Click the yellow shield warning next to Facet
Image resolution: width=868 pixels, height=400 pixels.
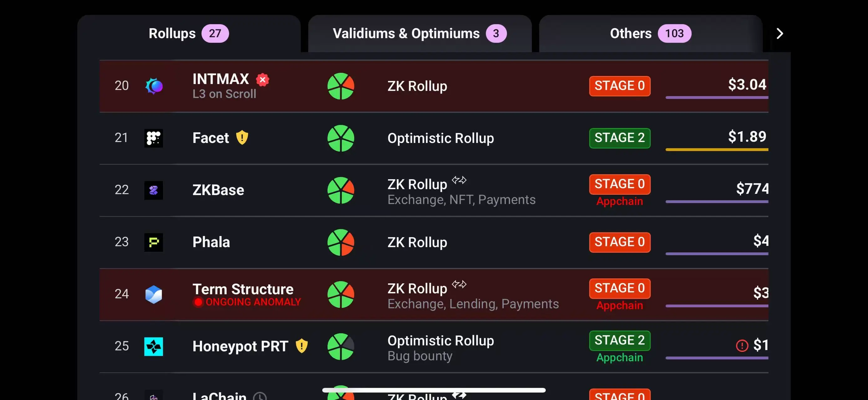(x=242, y=137)
